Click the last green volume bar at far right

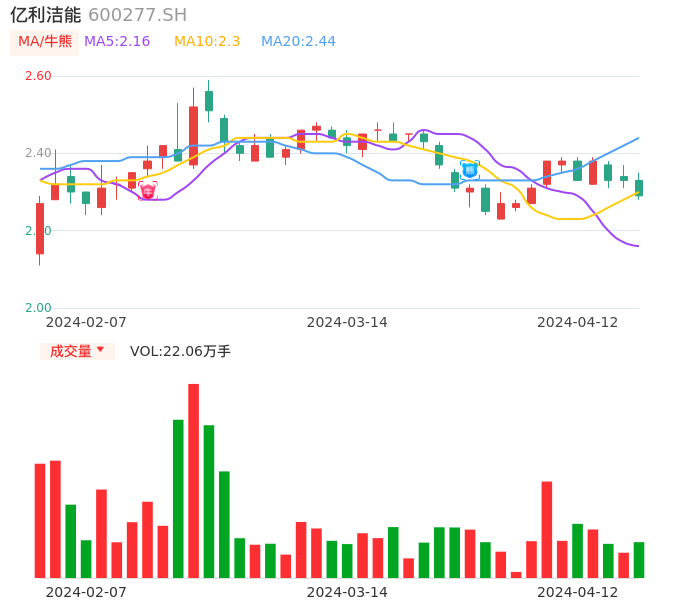pyautogui.click(x=639, y=560)
